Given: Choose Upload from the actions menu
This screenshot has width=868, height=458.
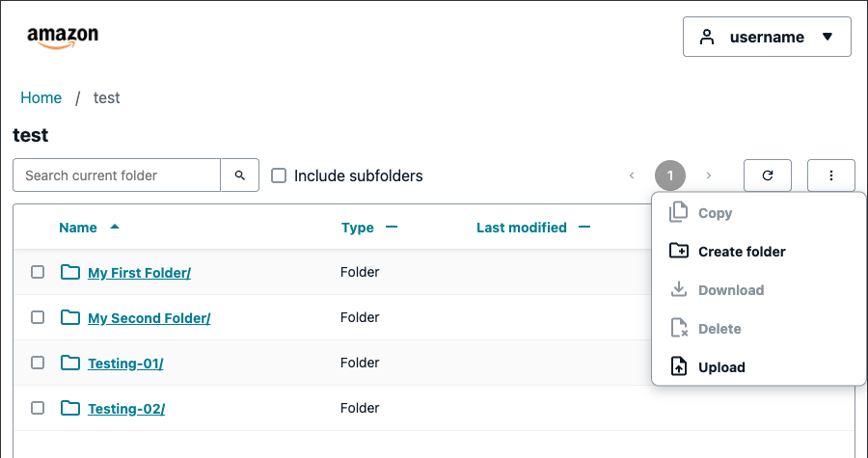Looking at the screenshot, I should [x=758, y=367].
